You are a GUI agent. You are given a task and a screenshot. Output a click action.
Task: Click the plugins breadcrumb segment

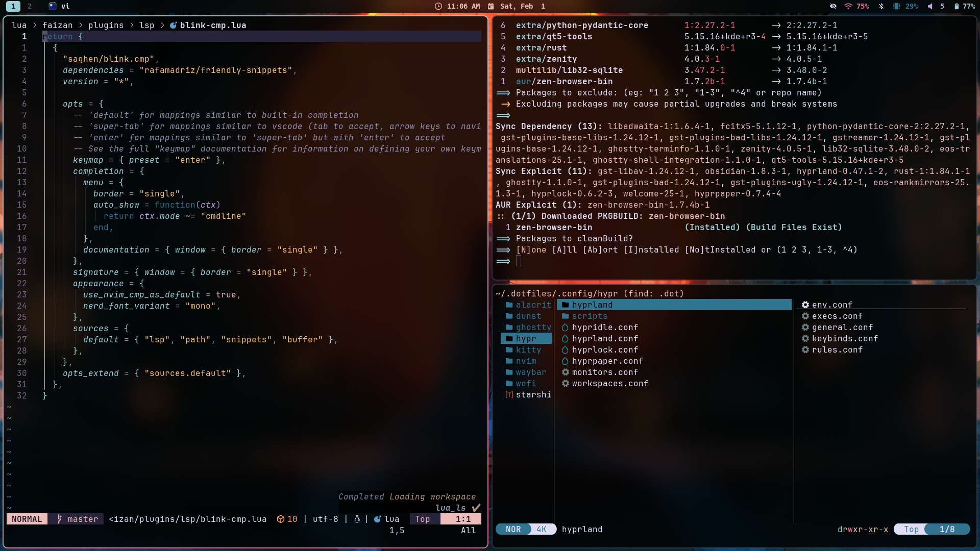click(x=106, y=25)
